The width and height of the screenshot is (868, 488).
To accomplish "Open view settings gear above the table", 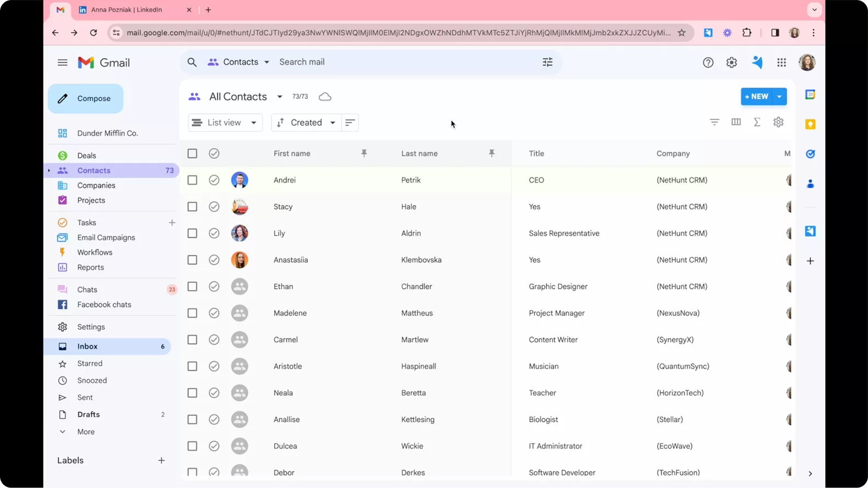I will (x=778, y=122).
